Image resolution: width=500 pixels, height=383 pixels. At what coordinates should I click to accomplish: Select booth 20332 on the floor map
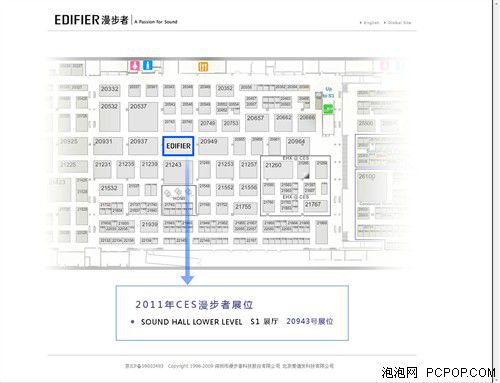110,90
